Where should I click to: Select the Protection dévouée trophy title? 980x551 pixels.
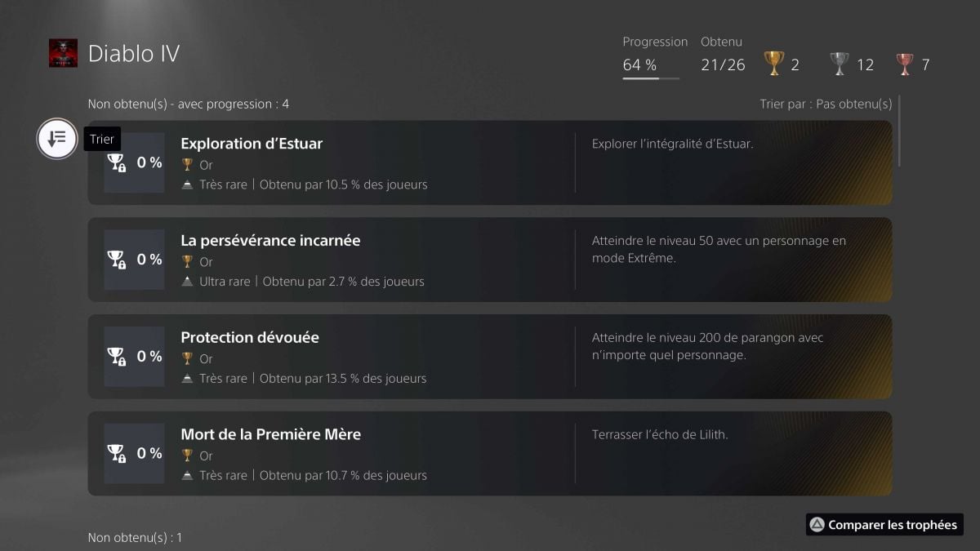tap(250, 338)
